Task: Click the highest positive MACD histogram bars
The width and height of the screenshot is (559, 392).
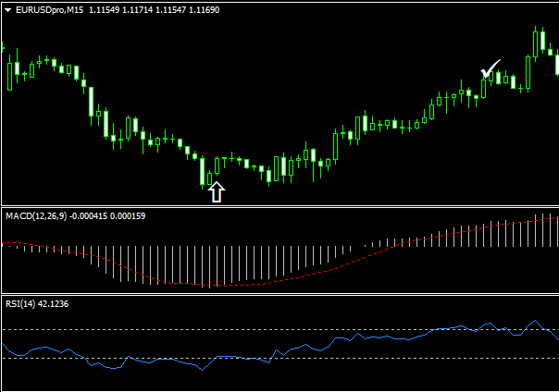Action: pyautogui.click(x=548, y=231)
